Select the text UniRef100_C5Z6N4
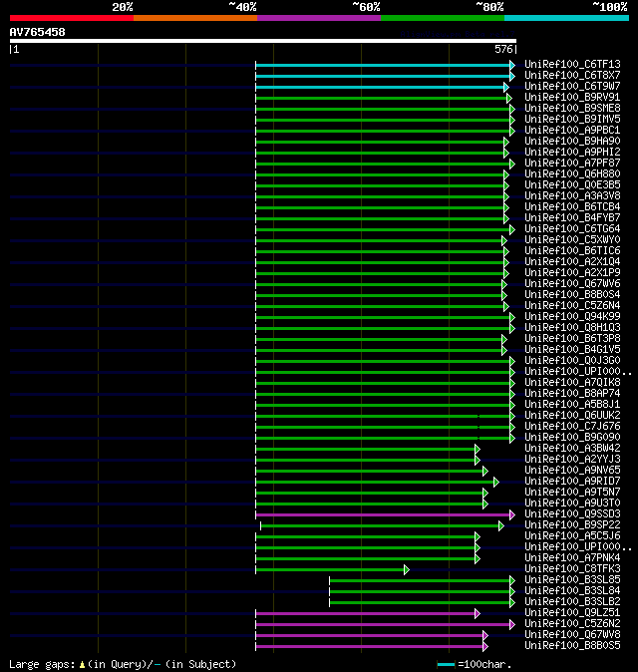638x672 pixels. (x=572, y=305)
